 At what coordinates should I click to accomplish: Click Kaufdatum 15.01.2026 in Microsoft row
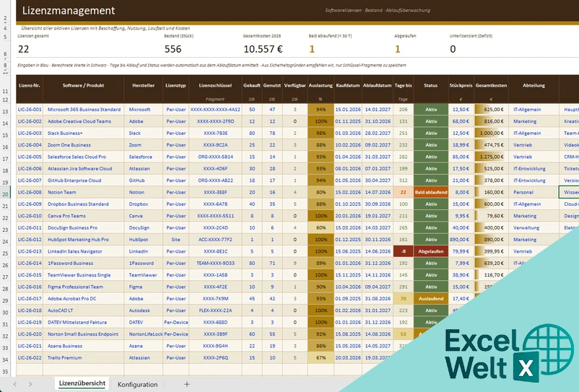(348, 110)
